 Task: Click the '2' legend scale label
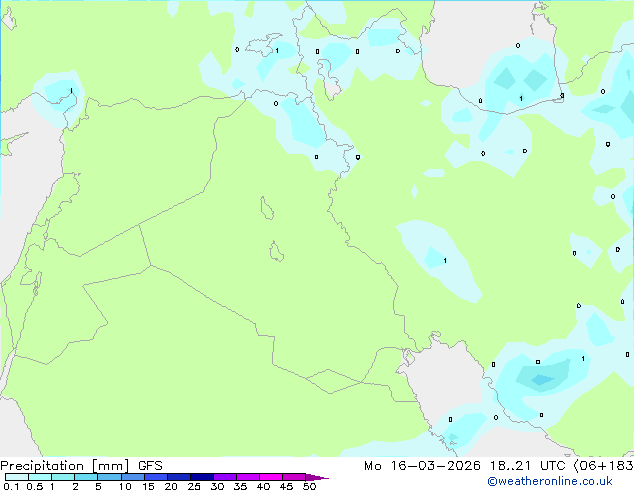tap(75, 486)
